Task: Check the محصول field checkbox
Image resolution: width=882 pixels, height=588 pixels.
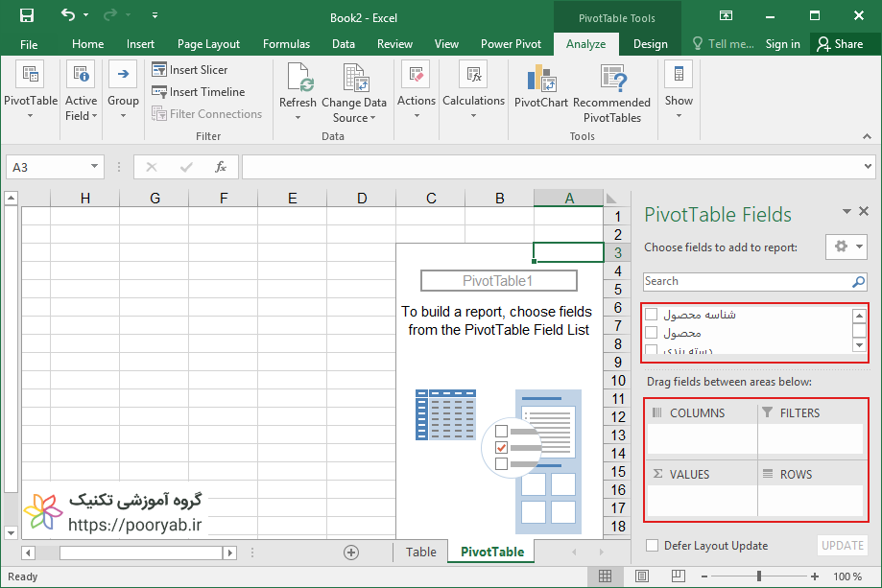Action: pyautogui.click(x=651, y=332)
